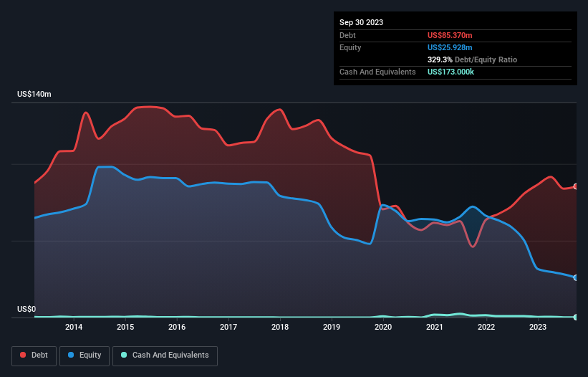Select the teal Cash endpoint marker
Image resolution: width=588 pixels, height=377 pixels.
click(577, 318)
